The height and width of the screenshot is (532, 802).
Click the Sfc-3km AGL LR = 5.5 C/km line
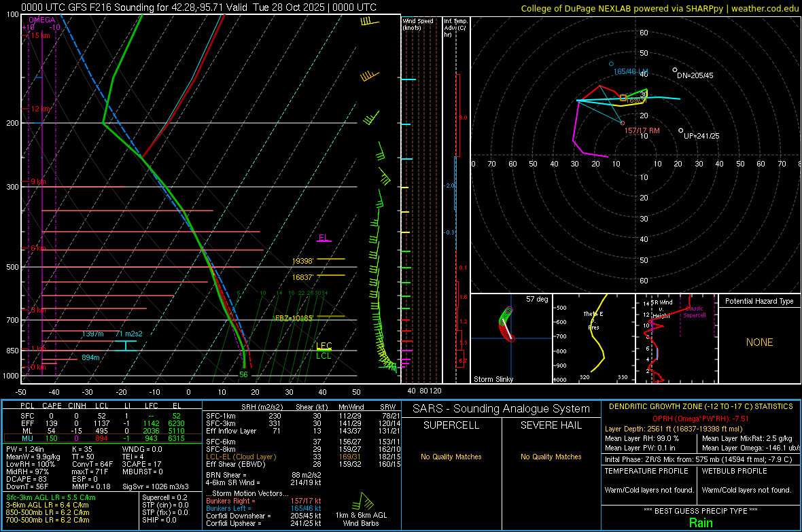[x=51, y=497]
